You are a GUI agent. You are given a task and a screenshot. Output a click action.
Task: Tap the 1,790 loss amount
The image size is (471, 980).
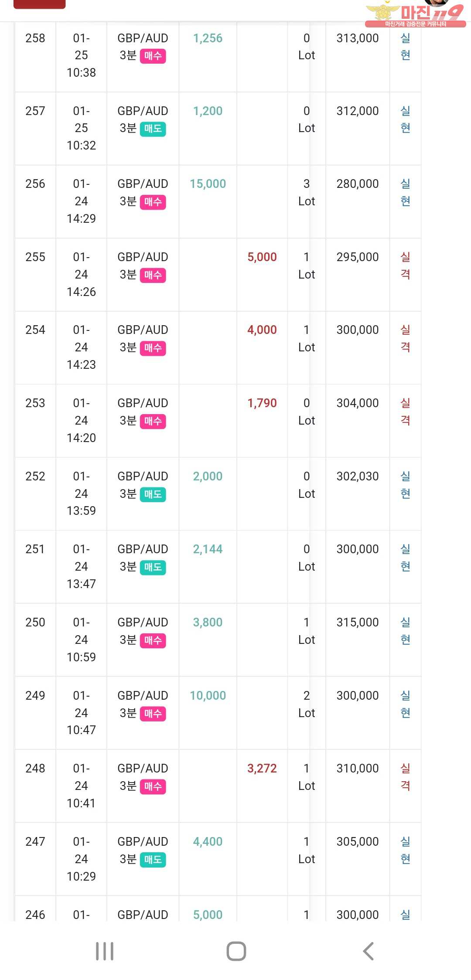click(262, 403)
